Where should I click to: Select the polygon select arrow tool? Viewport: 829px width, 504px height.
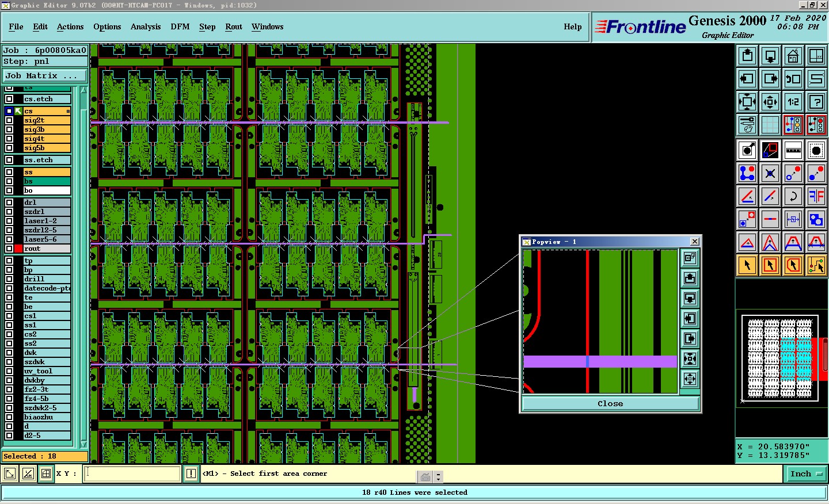click(793, 265)
